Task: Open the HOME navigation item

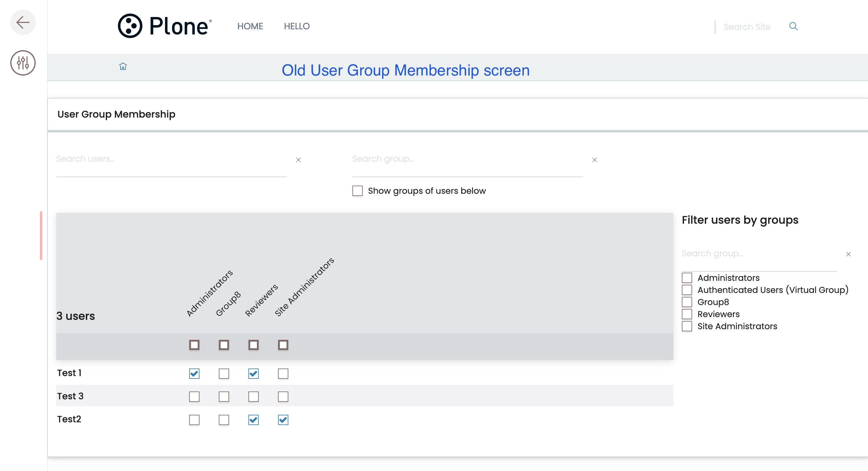Action: (x=250, y=26)
